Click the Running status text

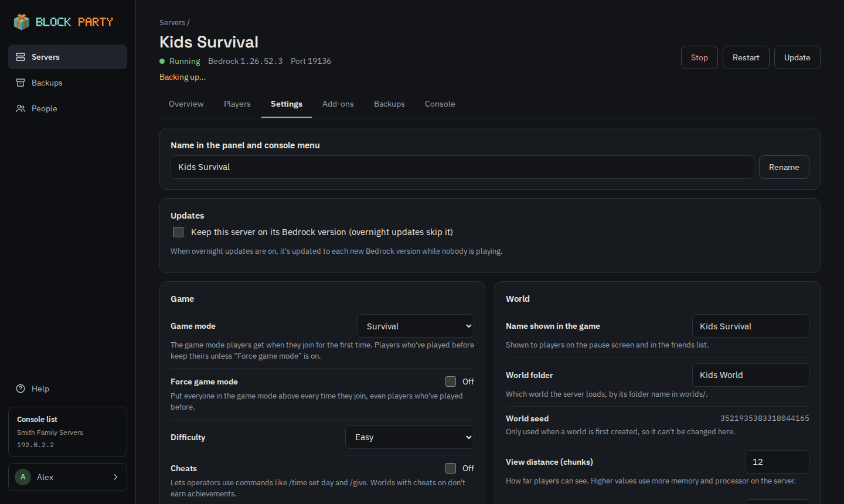185,61
